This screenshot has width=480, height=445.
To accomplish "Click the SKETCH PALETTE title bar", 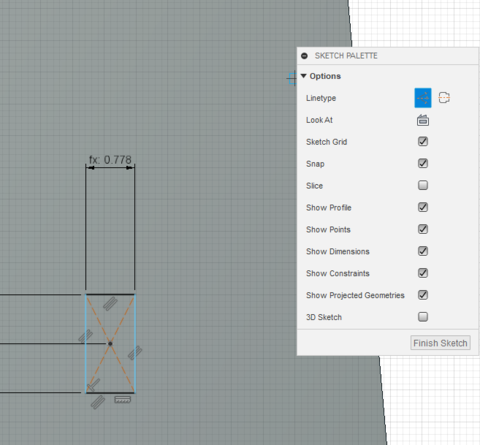I will pyautogui.click(x=387, y=56).
